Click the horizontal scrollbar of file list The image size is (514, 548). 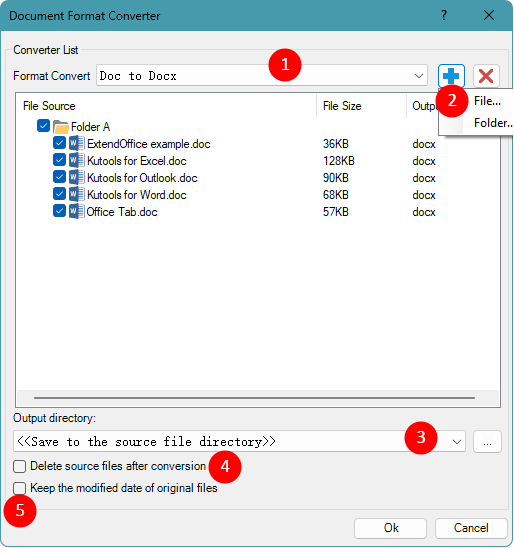tap(254, 398)
